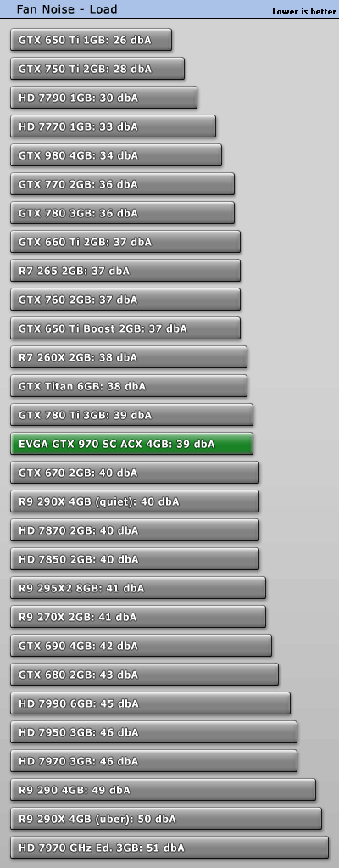Click the GTX 650 Ti Boost 2GB bar

coord(125,328)
